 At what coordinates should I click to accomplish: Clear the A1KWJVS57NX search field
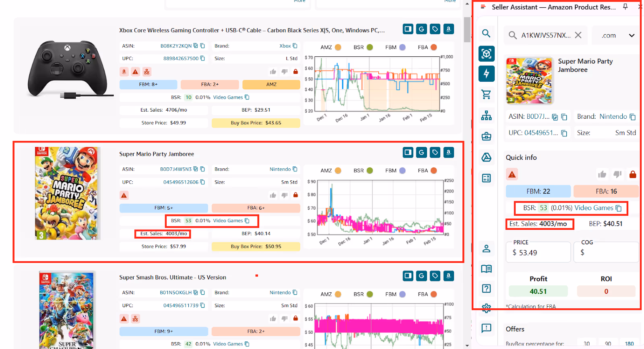578,35
